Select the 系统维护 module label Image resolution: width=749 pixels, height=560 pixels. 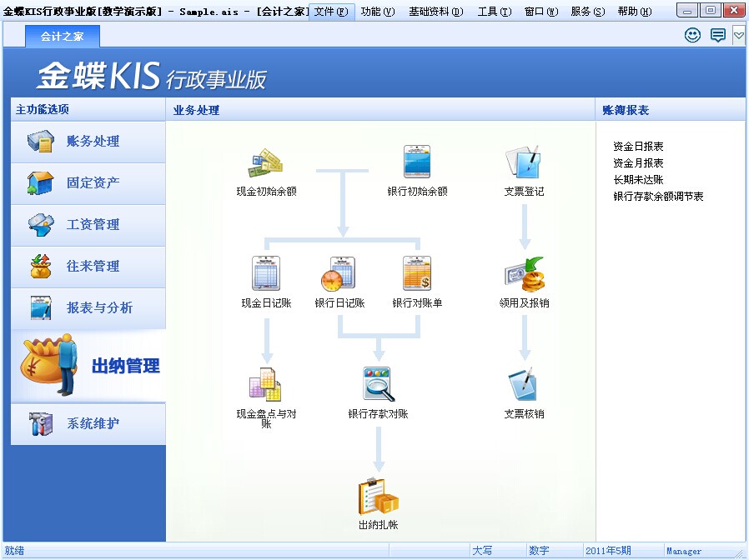pyautogui.click(x=93, y=423)
